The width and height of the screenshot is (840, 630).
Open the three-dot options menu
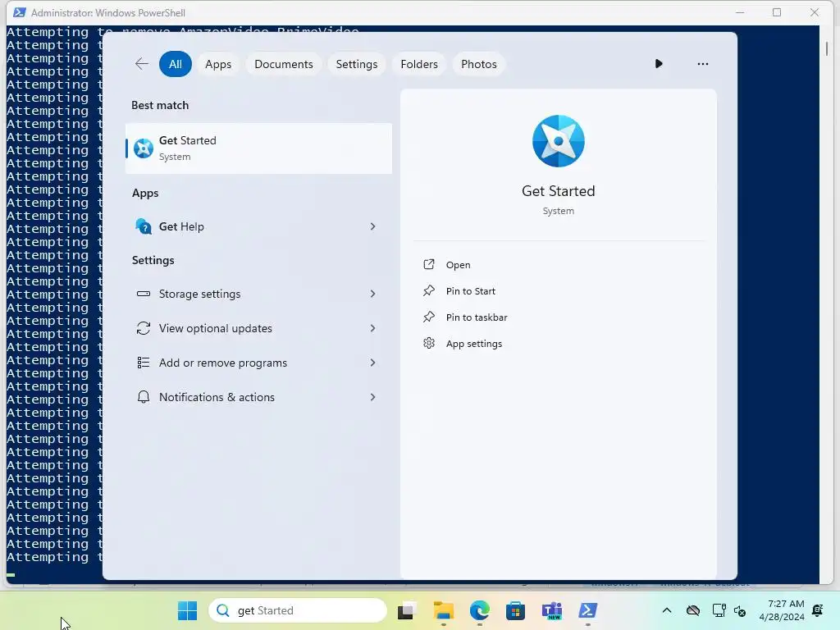703,64
